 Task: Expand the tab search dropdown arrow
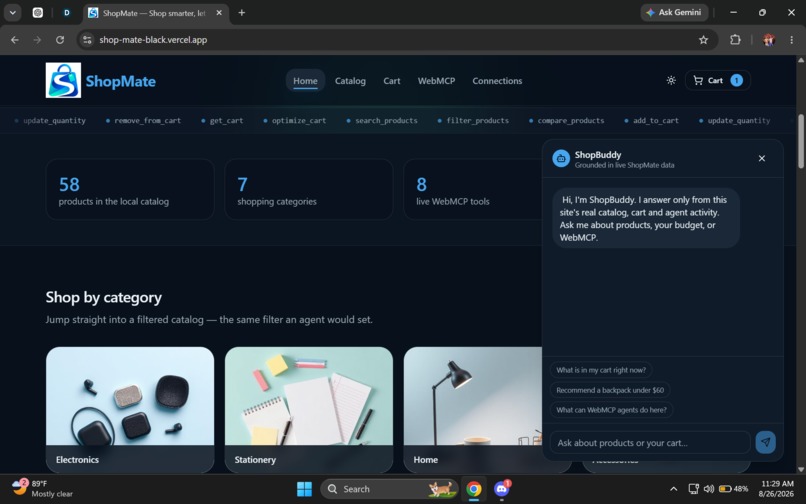[12, 12]
